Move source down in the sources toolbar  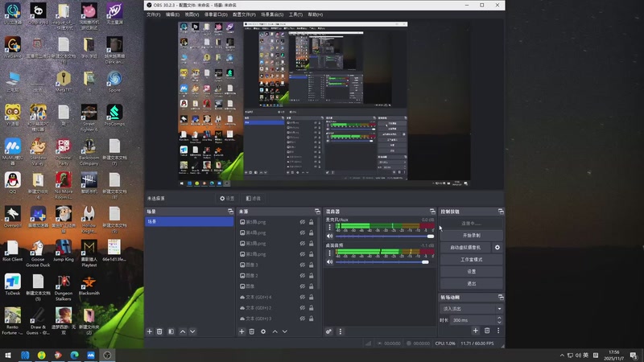click(285, 331)
